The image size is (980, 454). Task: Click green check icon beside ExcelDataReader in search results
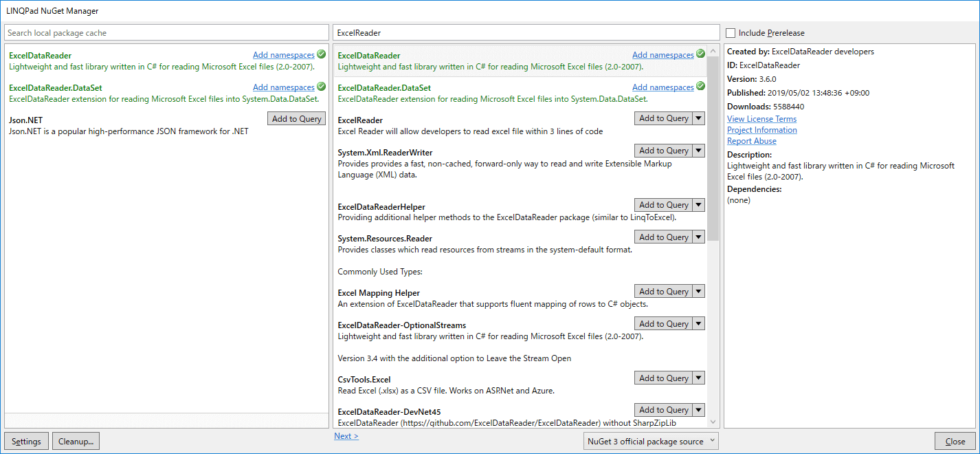coord(700,54)
